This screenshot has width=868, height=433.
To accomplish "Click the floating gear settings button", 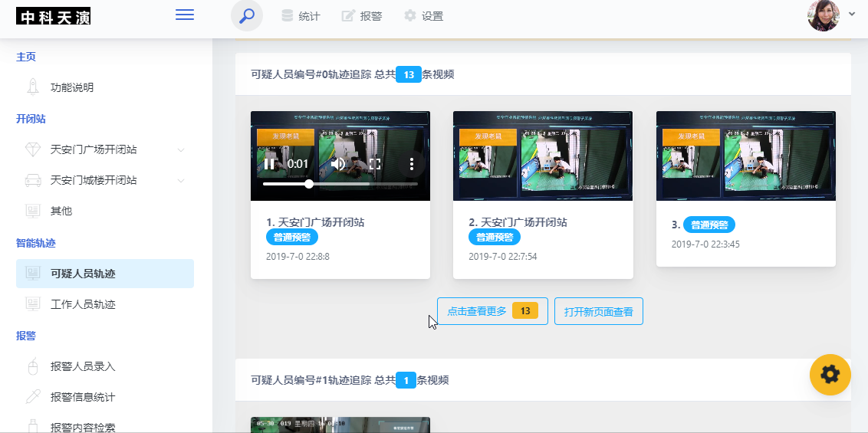I will pos(830,374).
